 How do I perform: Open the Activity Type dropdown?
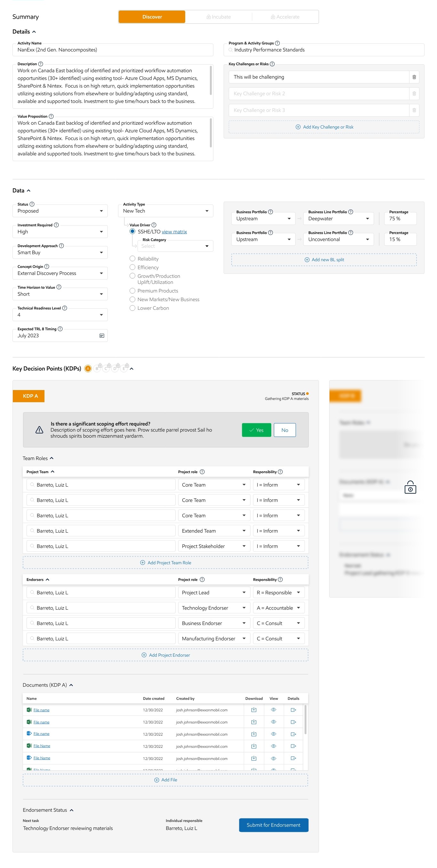166,211
